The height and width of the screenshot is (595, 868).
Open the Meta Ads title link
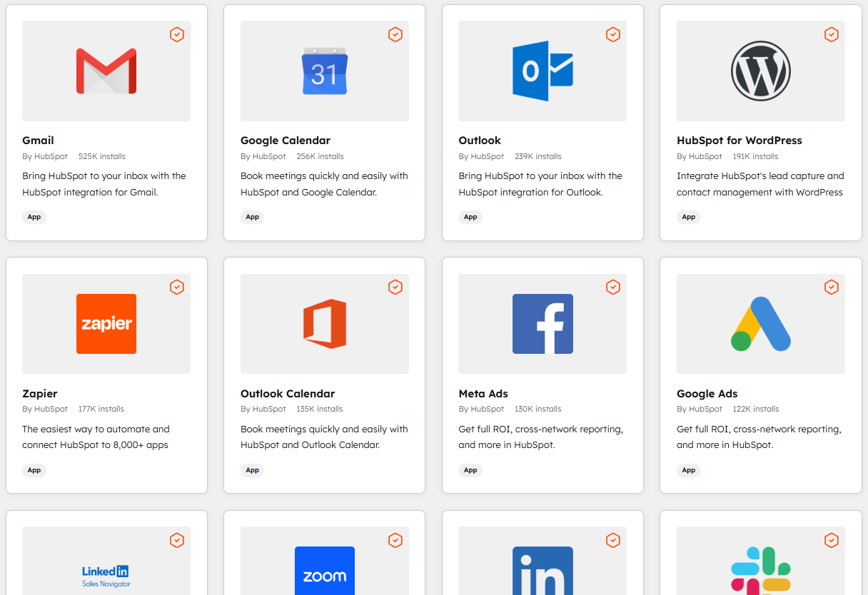(x=483, y=394)
